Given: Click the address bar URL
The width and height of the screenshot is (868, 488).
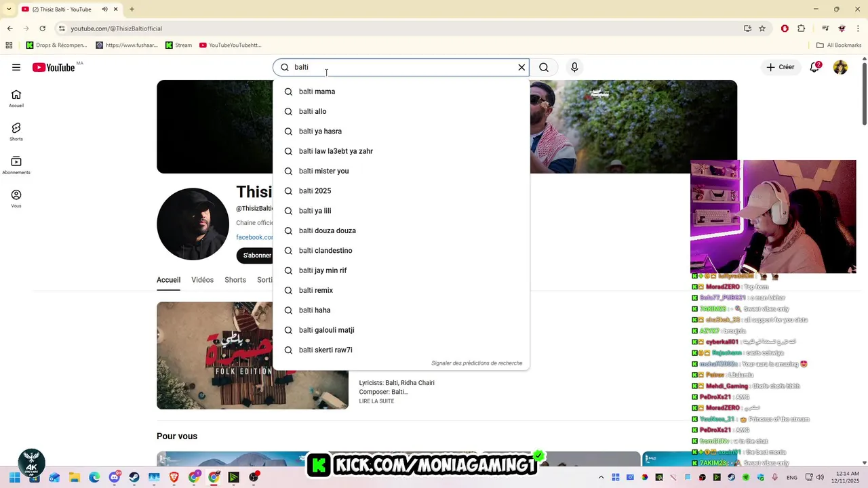Looking at the screenshot, I should pos(116,28).
